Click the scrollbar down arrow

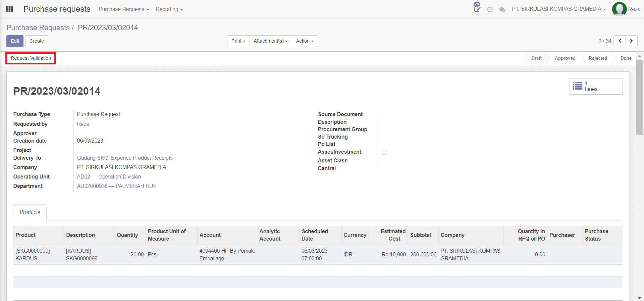tap(640, 298)
